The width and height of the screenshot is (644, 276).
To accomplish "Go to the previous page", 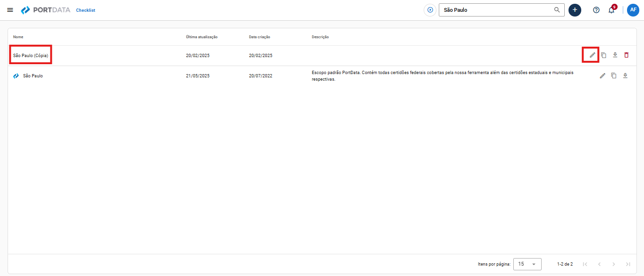I will click(x=599, y=264).
